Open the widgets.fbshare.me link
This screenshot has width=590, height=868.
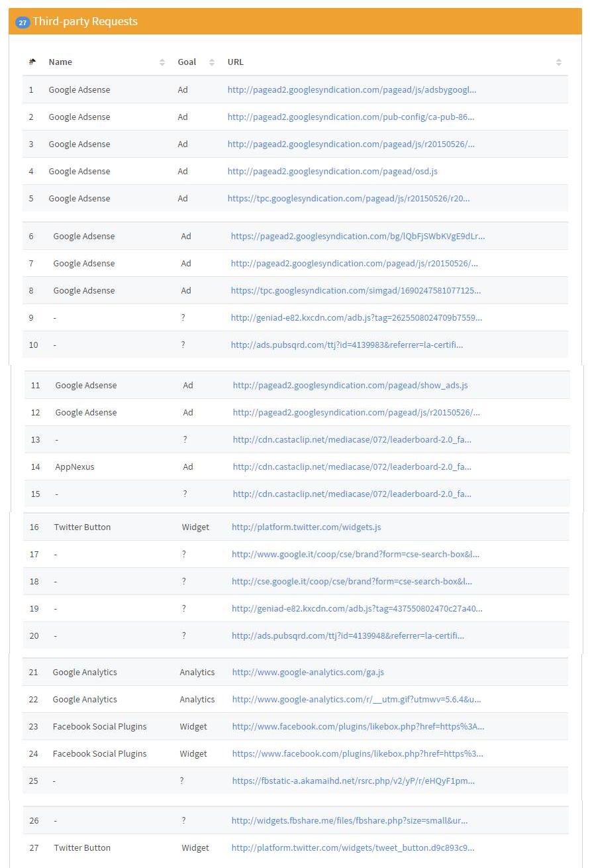tap(349, 820)
